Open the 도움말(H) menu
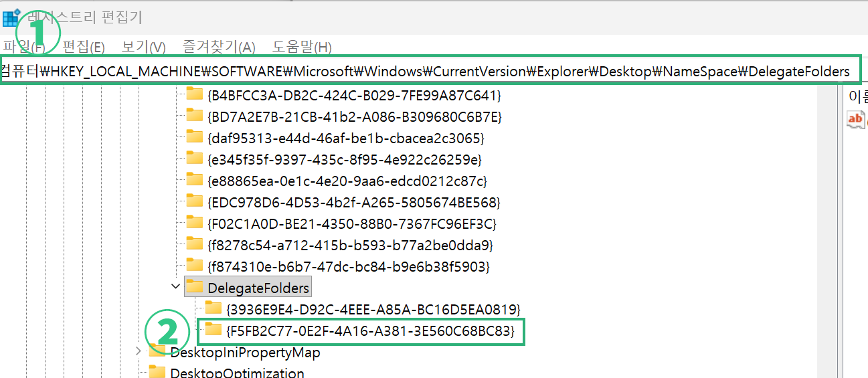This screenshot has width=868, height=378. point(302,47)
